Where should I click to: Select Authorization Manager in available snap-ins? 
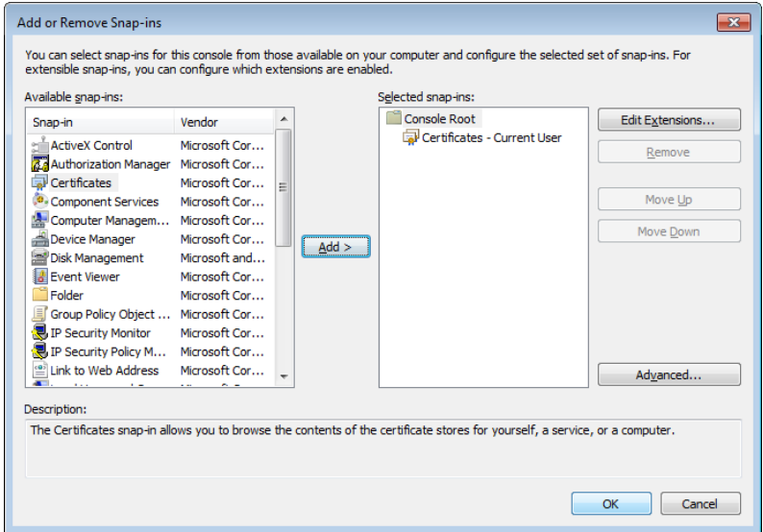[111, 164]
